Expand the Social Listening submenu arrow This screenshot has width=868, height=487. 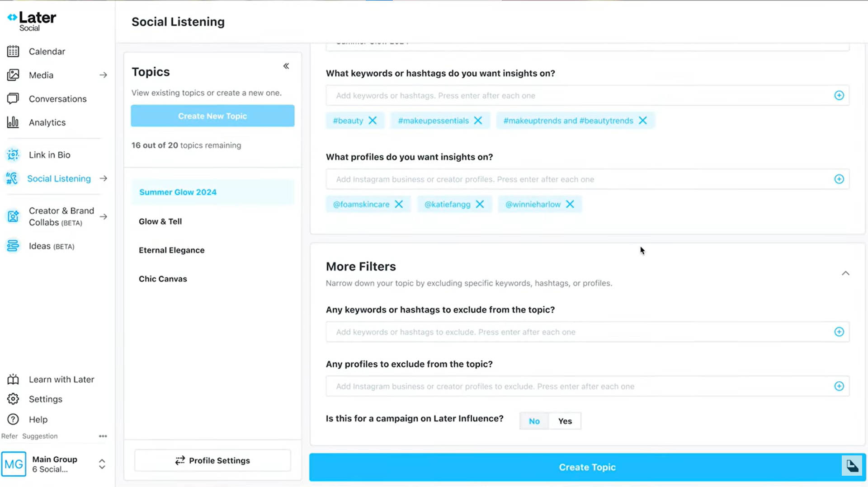point(104,178)
